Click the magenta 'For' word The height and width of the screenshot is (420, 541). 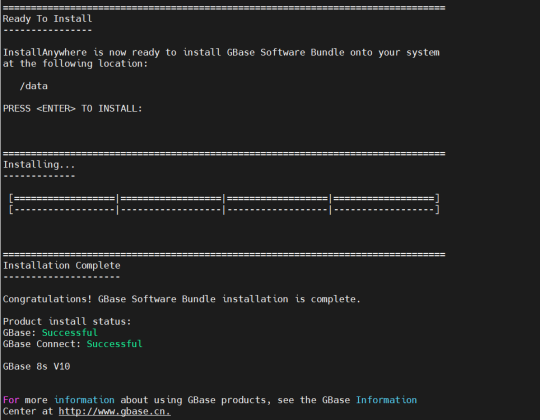(11, 400)
